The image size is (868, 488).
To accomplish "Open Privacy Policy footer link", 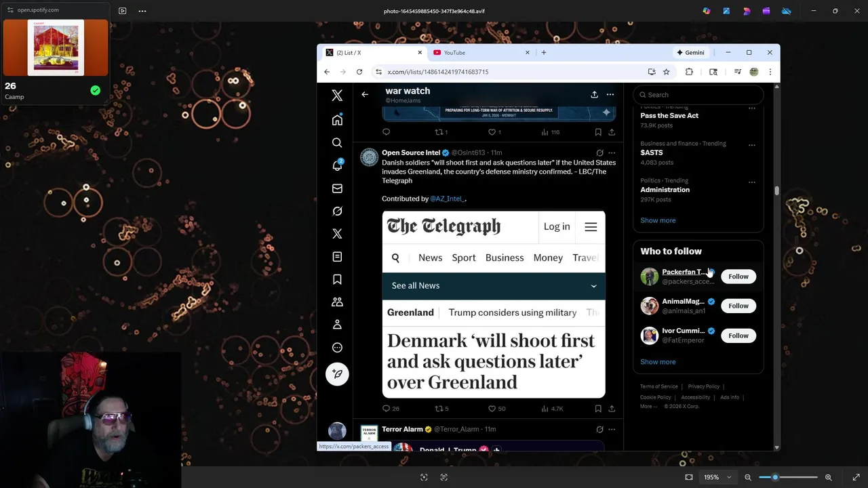I will pos(704,386).
